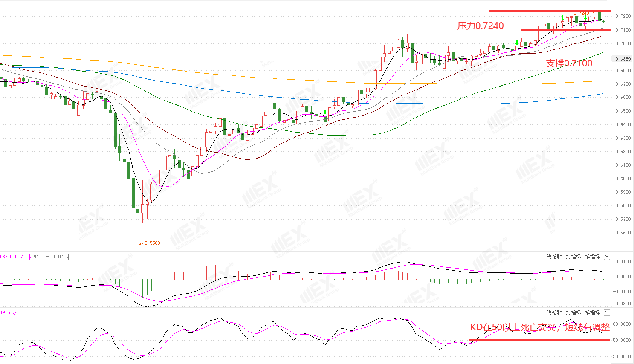Screen dimensions: 634x364
Task: Click 20.0000 on the KD axis
Action: [x=622, y=356]
